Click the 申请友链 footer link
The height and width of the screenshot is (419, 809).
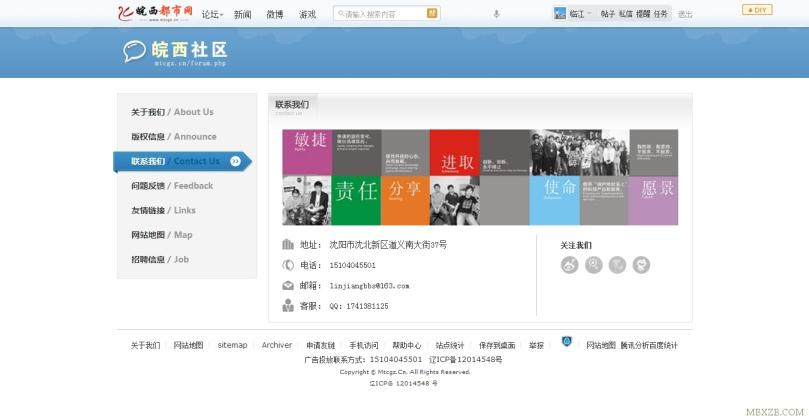pyautogui.click(x=320, y=346)
